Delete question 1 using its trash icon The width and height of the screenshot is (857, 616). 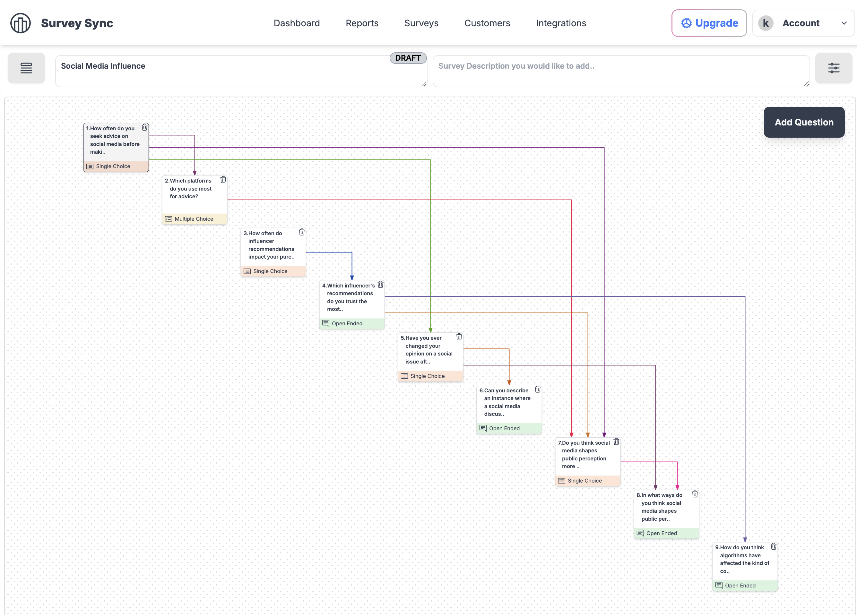click(x=144, y=127)
